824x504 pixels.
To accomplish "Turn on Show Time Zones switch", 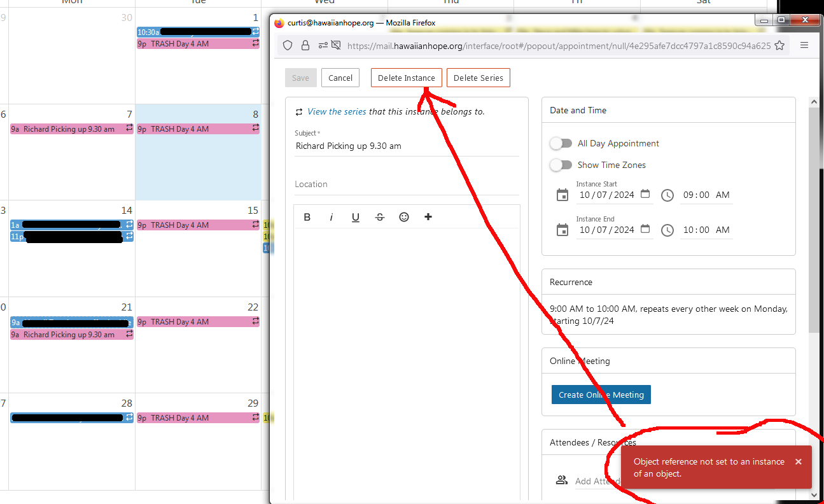I will [x=561, y=165].
